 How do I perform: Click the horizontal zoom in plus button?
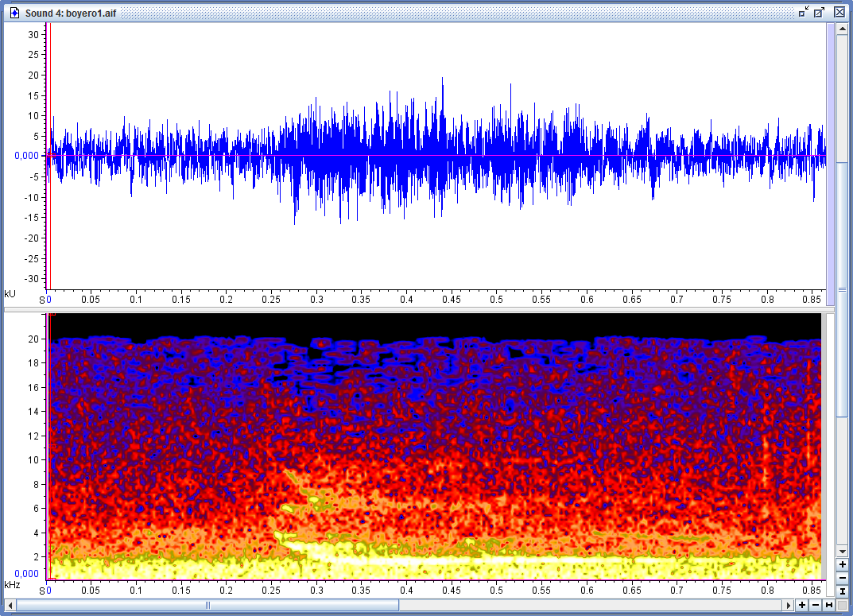tap(802, 606)
